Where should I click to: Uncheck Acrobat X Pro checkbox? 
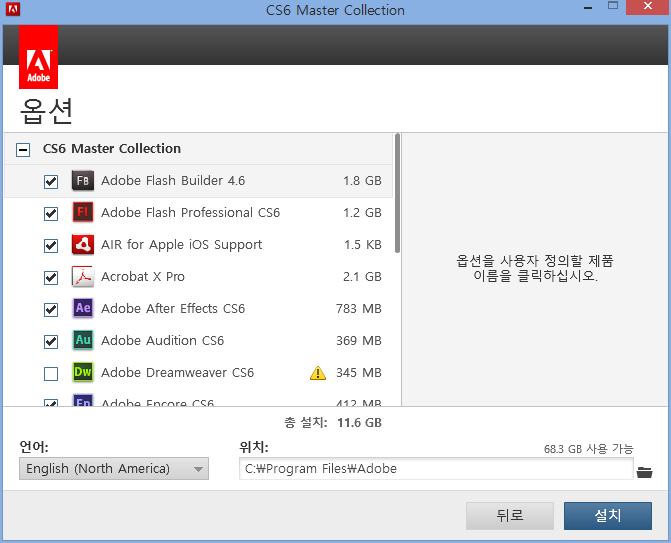[51, 277]
